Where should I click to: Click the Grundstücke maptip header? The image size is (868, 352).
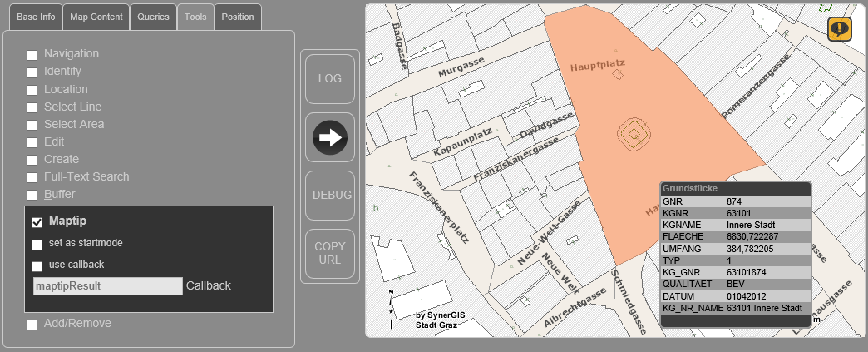[736, 188]
